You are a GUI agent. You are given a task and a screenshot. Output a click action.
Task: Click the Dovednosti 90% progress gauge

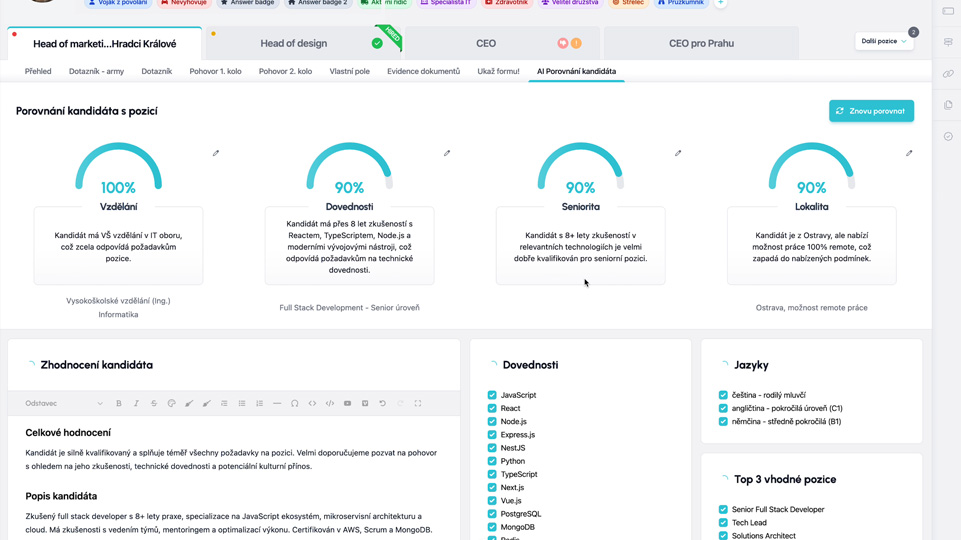pos(349,168)
